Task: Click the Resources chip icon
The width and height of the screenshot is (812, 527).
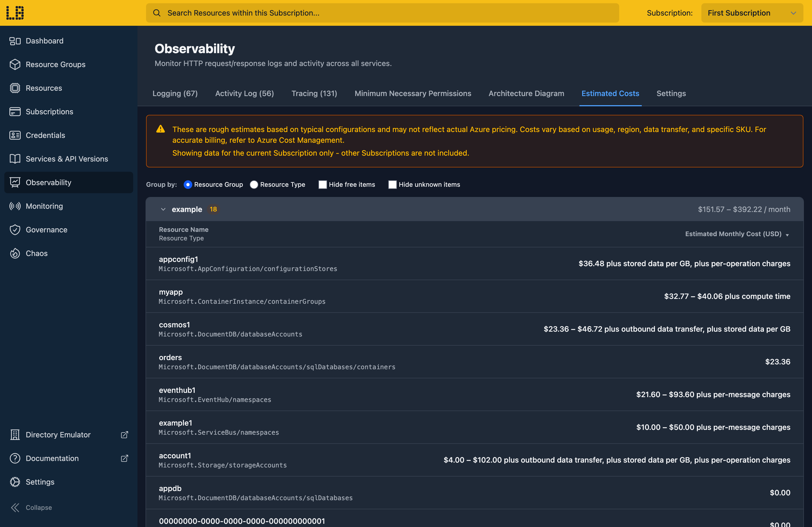Action: [15, 88]
